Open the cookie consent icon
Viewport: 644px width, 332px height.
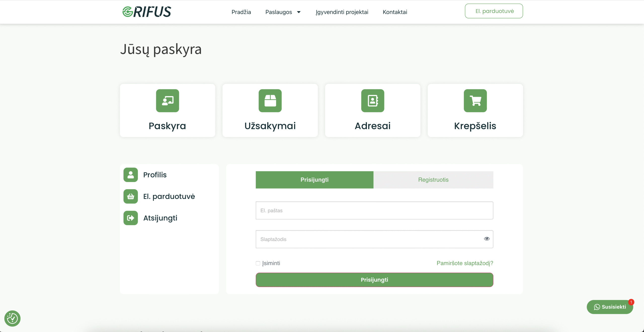12,318
